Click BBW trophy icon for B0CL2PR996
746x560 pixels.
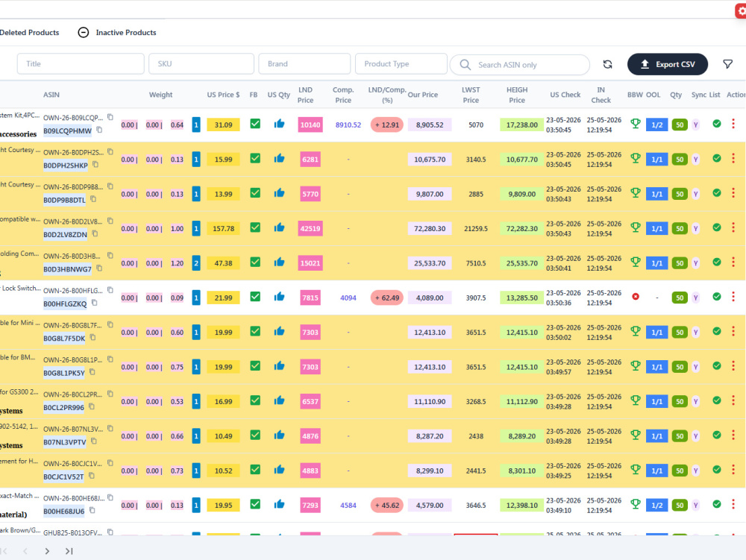click(635, 400)
